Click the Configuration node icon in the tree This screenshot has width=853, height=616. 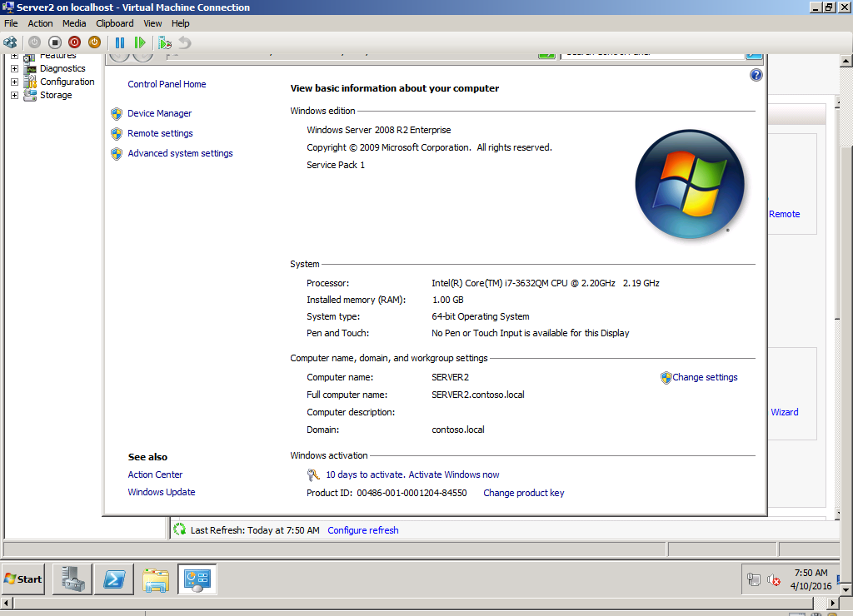click(31, 82)
